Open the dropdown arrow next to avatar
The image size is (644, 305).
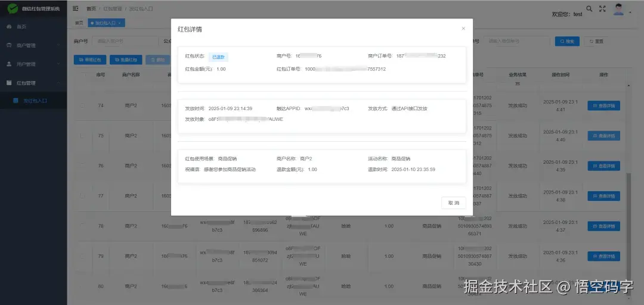pyautogui.click(x=630, y=13)
